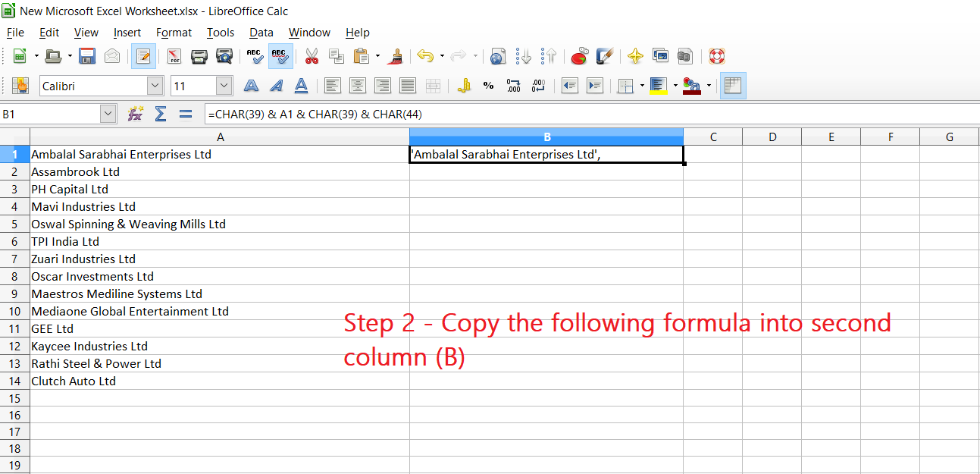Image resolution: width=980 pixels, height=474 pixels.
Task: Toggle underline text formatting
Action: [301, 86]
